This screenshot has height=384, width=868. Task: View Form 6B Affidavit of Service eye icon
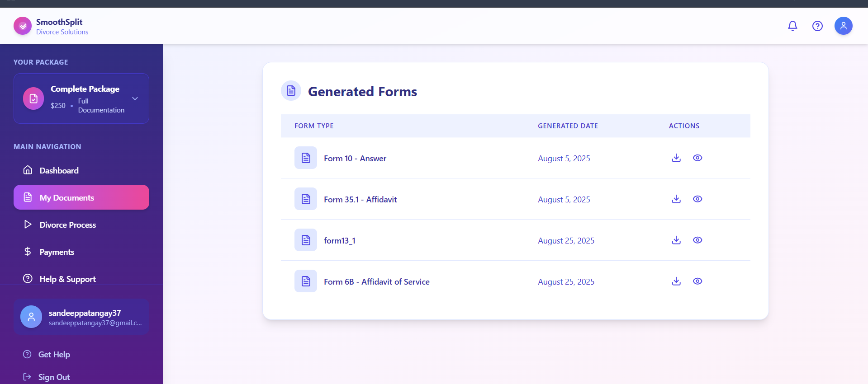coord(697,281)
